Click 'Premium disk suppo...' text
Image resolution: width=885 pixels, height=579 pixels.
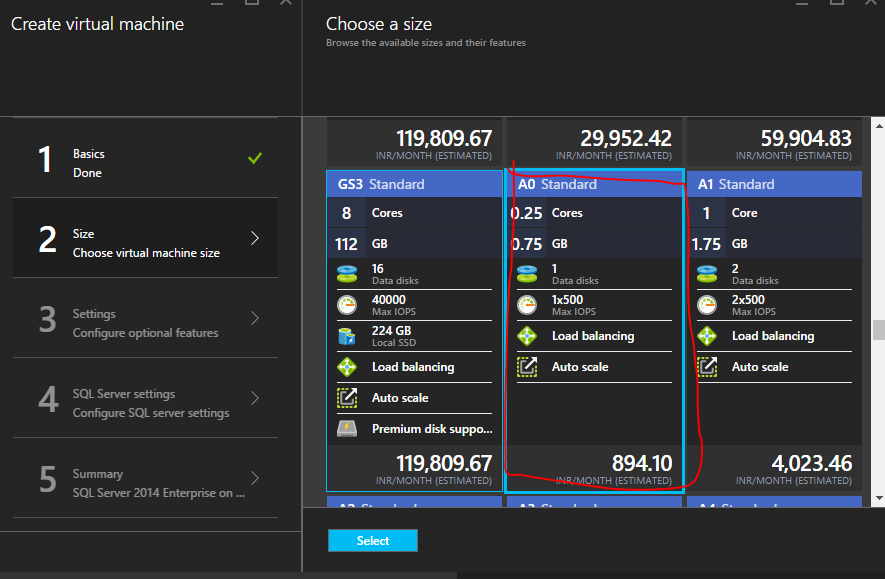coord(432,429)
